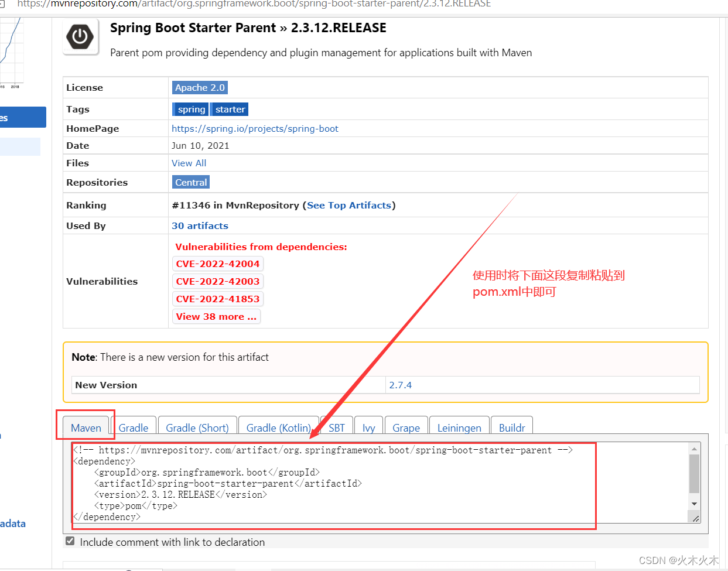Click the Central repository badge
Image resolution: width=728 pixels, height=571 pixels.
191,182
